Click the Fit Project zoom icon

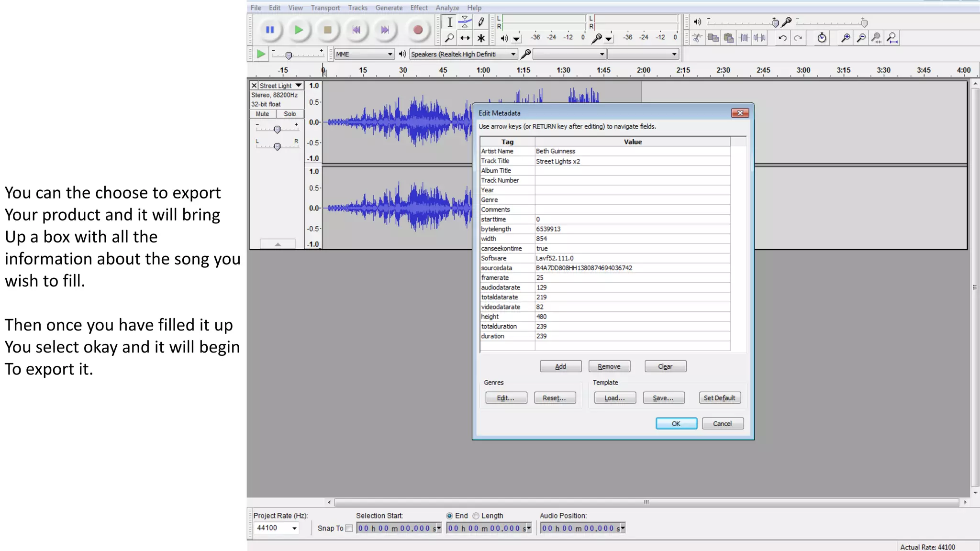(892, 38)
